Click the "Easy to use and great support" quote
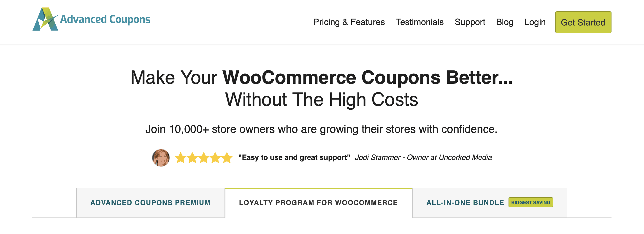The width and height of the screenshot is (644, 234). (294, 157)
